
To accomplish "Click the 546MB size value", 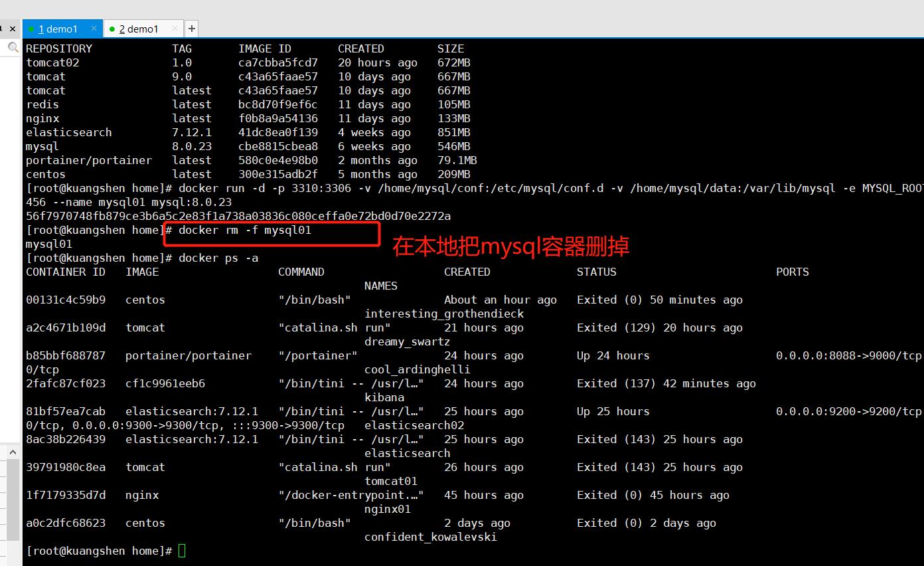I will tap(454, 146).
